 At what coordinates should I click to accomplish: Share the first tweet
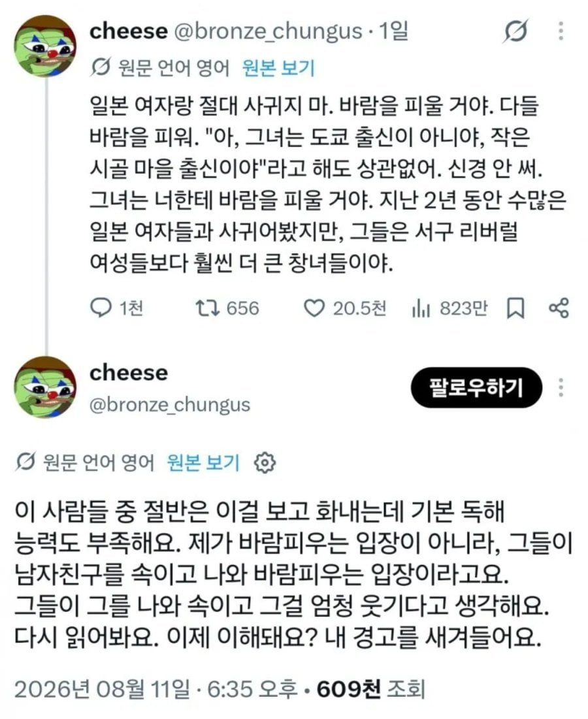point(559,308)
